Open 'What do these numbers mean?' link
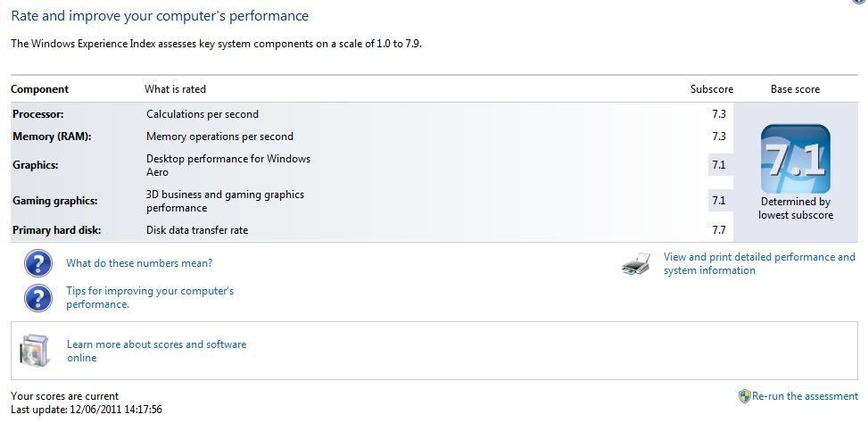The height and width of the screenshot is (431, 868). click(139, 263)
